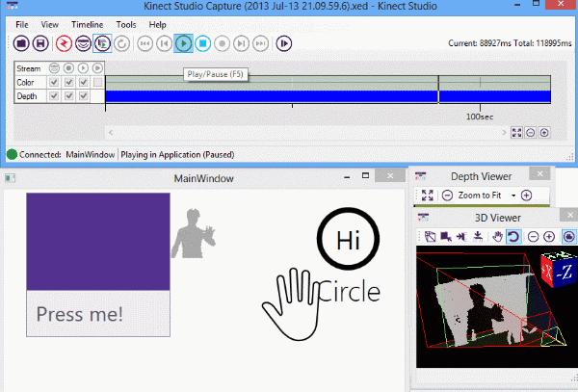
Task: Click the timeline scrollbar's left arrow
Action: click(111, 133)
